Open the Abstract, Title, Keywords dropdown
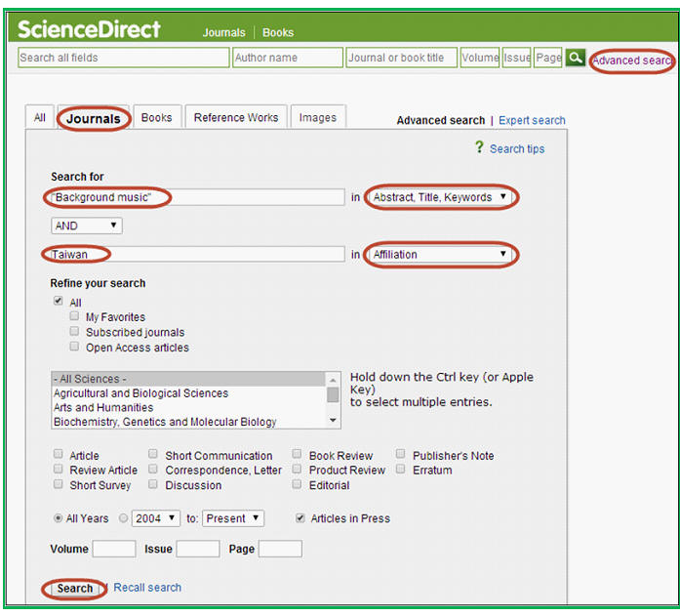The height and width of the screenshot is (616, 680). click(x=440, y=197)
